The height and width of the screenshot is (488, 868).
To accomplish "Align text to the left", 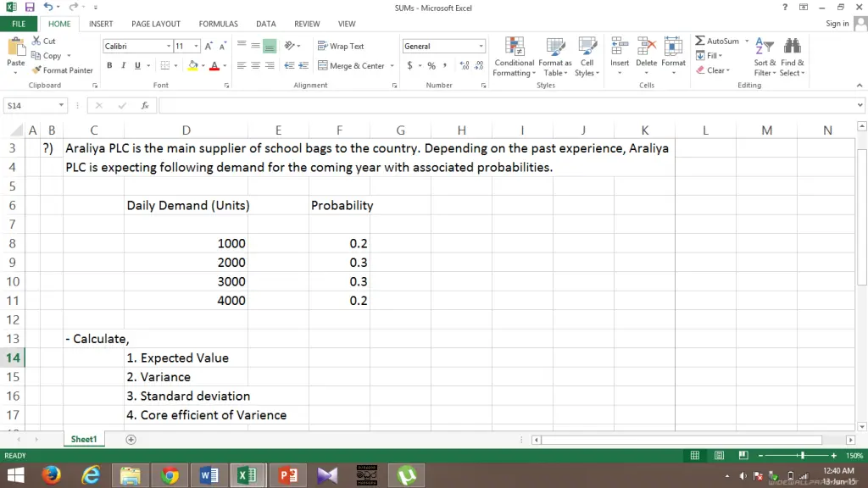I will 242,65.
